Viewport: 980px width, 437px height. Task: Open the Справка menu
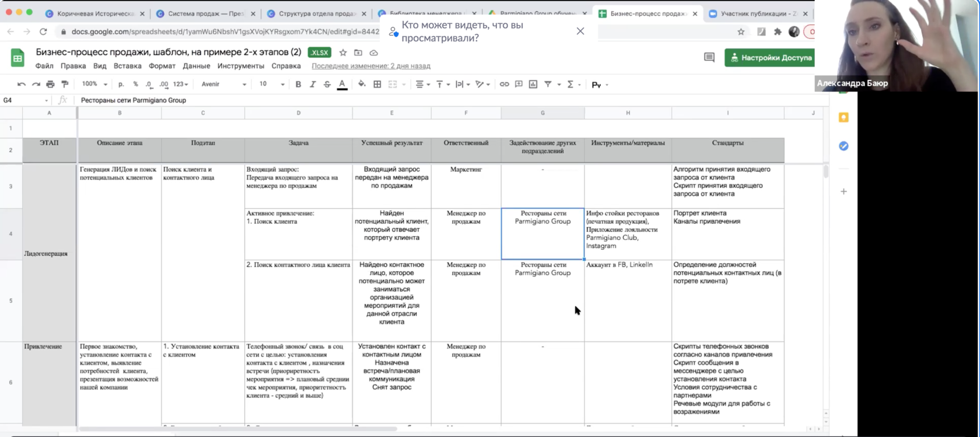(286, 66)
